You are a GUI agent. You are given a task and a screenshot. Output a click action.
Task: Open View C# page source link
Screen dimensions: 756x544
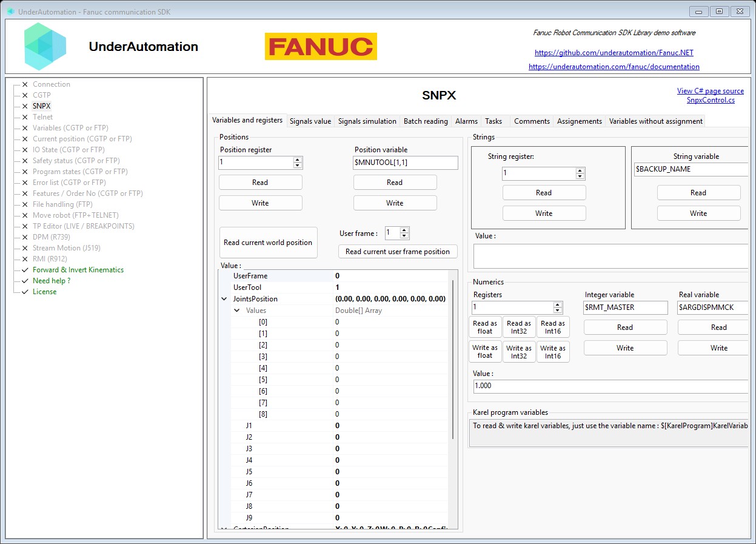tap(711, 91)
